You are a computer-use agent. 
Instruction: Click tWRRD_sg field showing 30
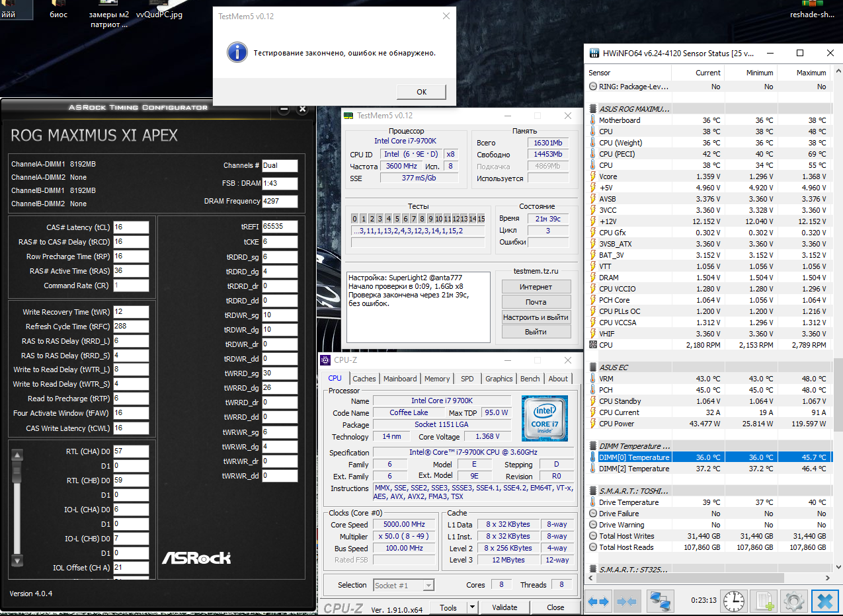click(280, 373)
